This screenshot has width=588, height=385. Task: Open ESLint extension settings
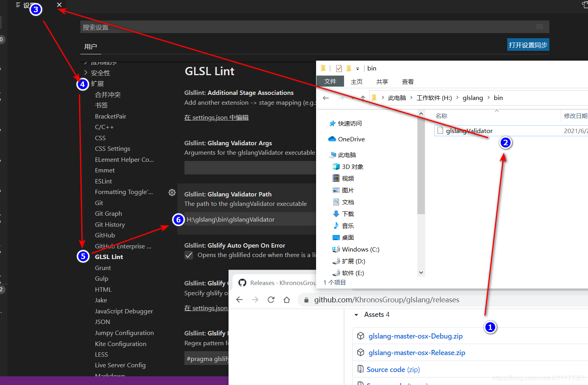point(104,181)
